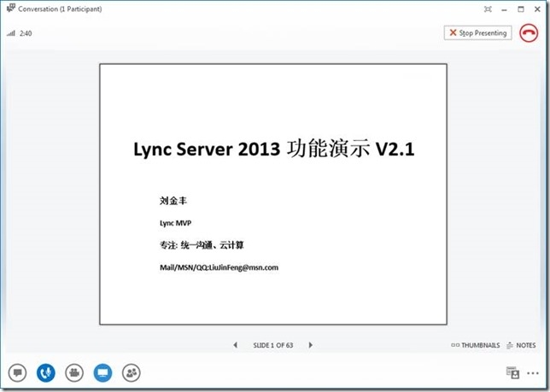Mute the microphone call button
Viewport: 550px width, 392px height.
[x=46, y=372]
